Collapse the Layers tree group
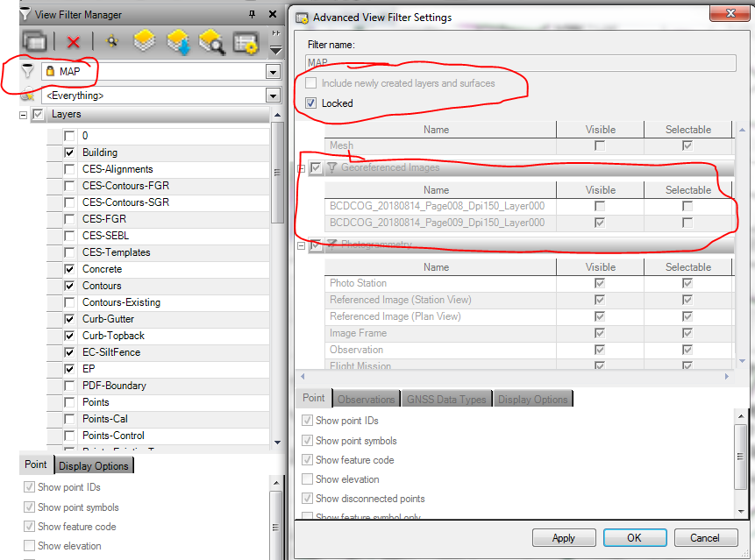This screenshot has height=560, width=755. (23, 115)
